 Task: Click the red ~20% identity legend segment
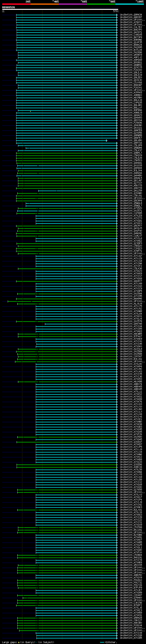point(16,4)
